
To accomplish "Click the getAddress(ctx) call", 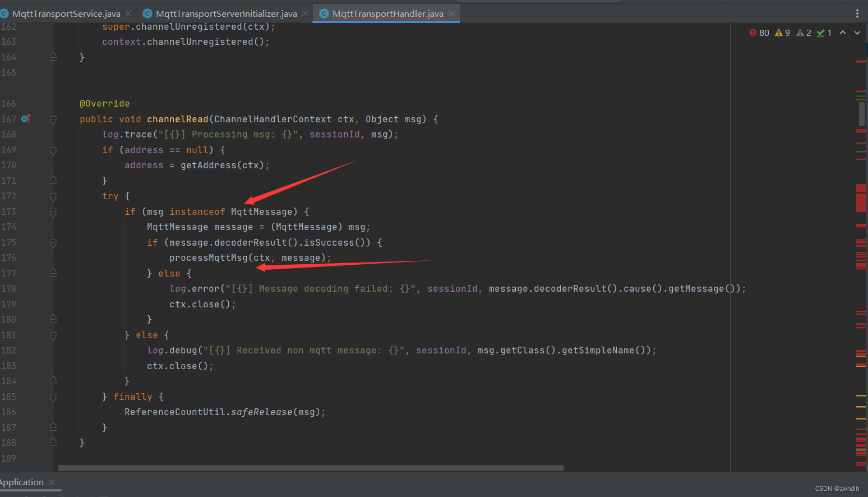I will tap(222, 165).
